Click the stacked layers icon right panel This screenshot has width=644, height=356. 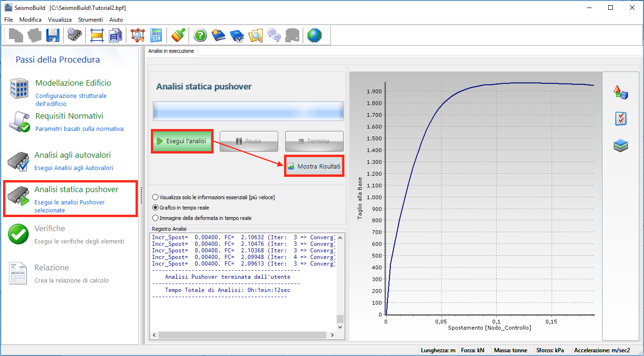pos(621,146)
